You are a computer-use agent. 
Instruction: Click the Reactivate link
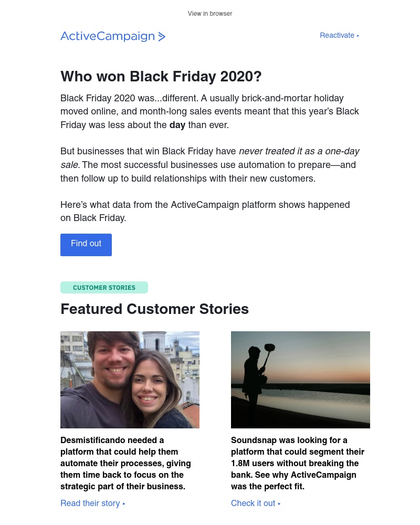pyautogui.click(x=337, y=36)
